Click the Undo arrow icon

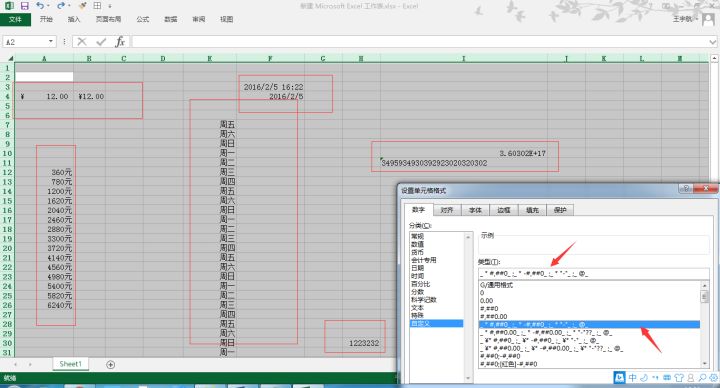(40, 6)
